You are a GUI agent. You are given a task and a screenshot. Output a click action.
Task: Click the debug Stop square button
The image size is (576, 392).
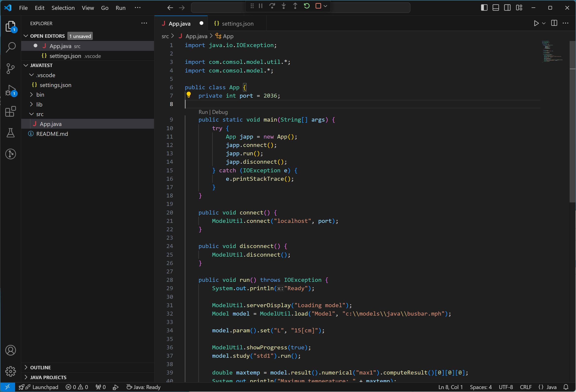tap(318, 6)
